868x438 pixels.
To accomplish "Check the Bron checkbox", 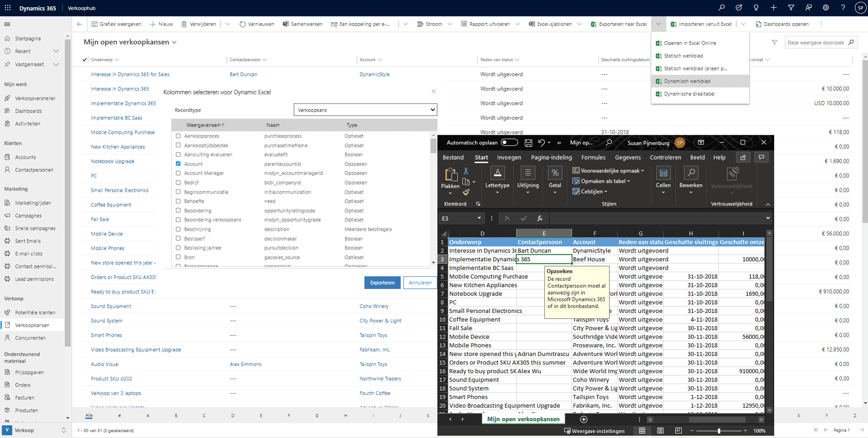I will coord(178,257).
